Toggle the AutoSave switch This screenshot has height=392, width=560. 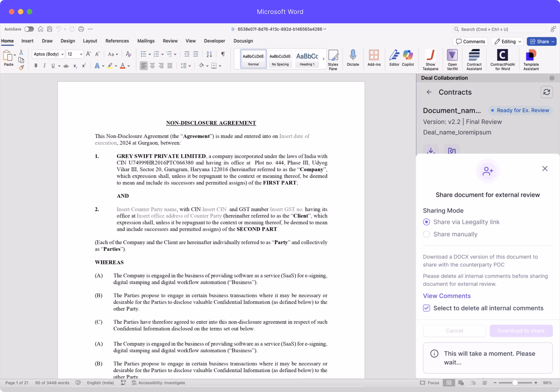[x=29, y=29]
